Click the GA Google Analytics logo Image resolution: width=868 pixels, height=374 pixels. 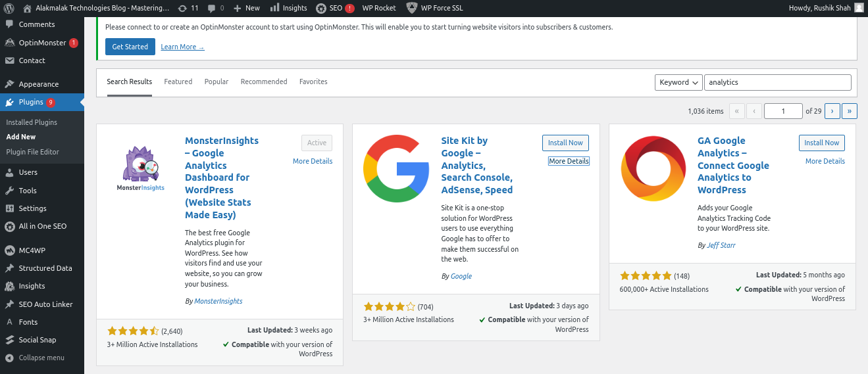(653, 168)
